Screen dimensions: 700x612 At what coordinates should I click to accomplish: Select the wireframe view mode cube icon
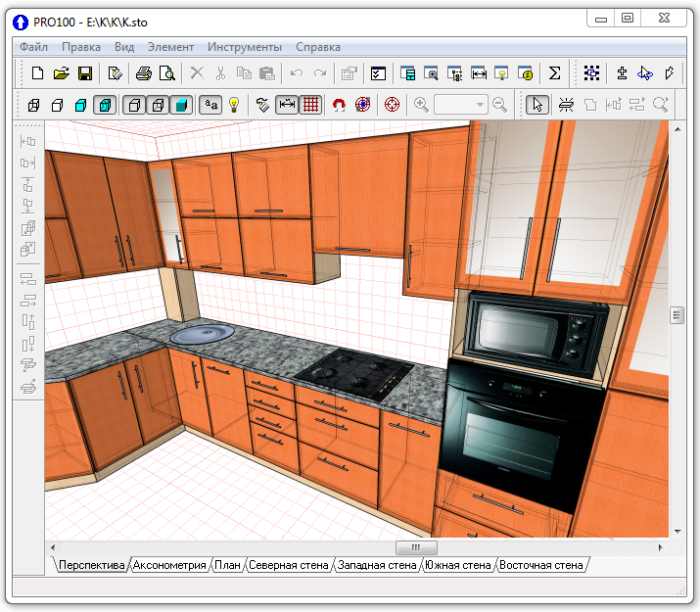tap(33, 105)
